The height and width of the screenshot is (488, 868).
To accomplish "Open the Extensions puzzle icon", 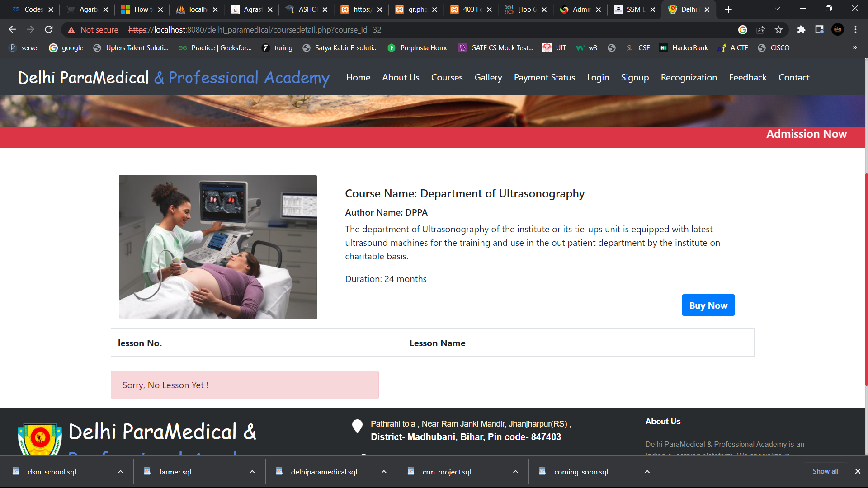I will tap(801, 29).
